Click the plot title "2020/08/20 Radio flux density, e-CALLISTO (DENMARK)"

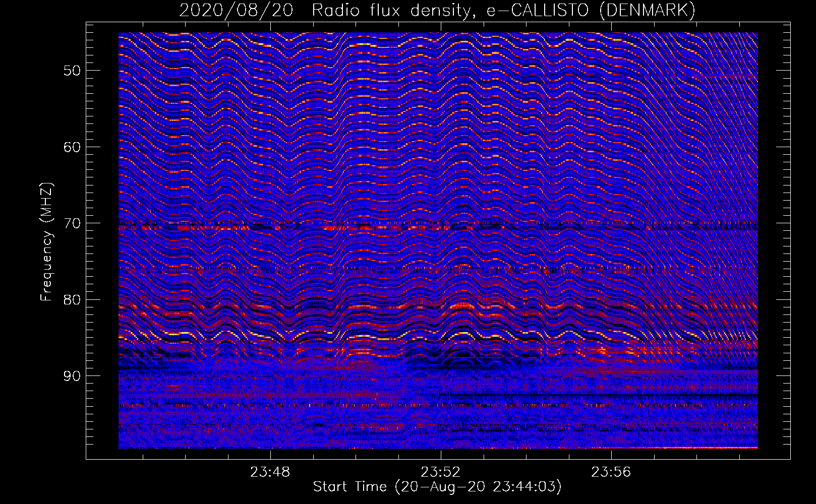pyautogui.click(x=437, y=10)
